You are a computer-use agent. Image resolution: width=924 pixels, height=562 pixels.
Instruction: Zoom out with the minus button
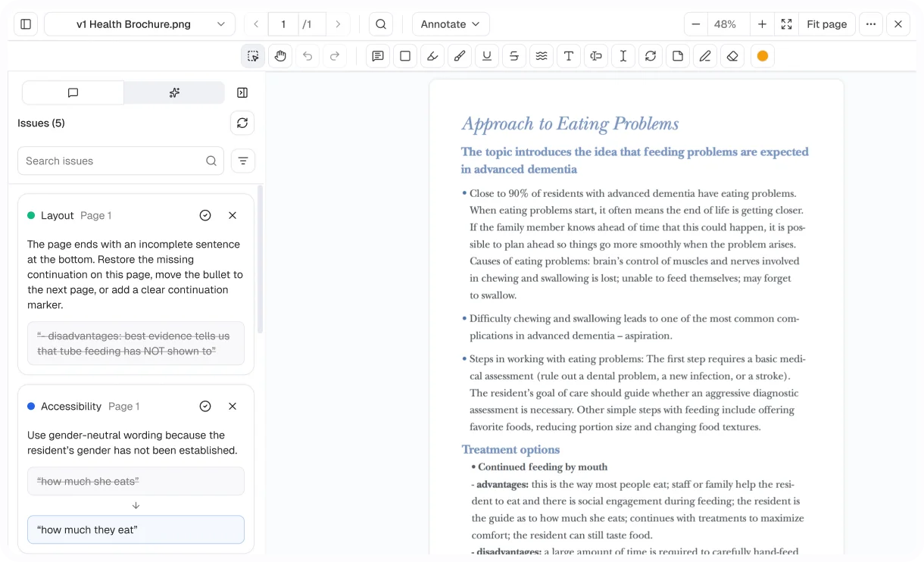[x=695, y=24]
